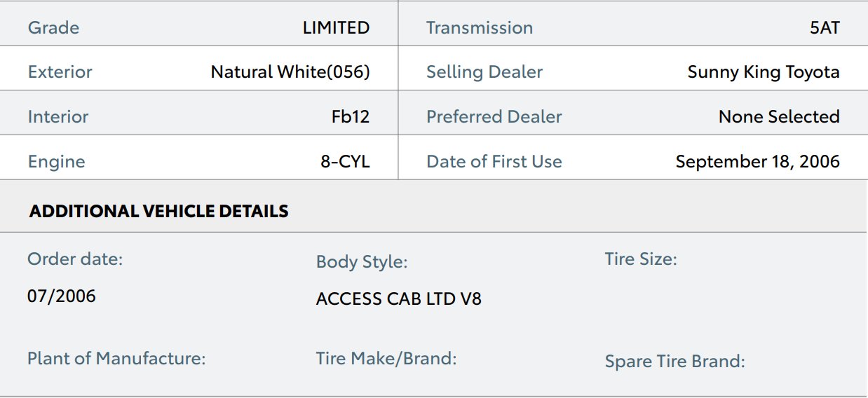Image resolution: width=868 pixels, height=398 pixels.
Task: Select the Fb12 interior value
Action: pyautogui.click(x=351, y=116)
